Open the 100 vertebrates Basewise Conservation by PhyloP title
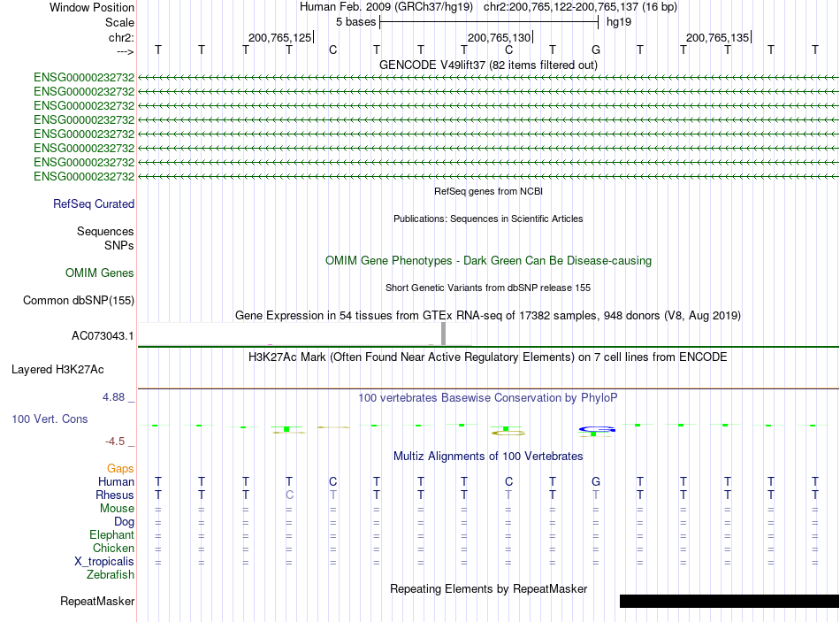The width and height of the screenshot is (840, 622). pyautogui.click(x=488, y=398)
